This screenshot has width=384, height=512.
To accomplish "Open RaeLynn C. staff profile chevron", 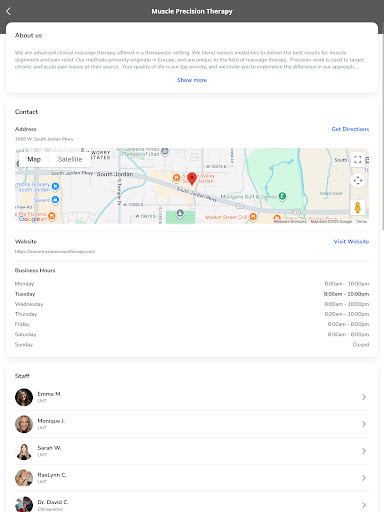I will pos(364,478).
